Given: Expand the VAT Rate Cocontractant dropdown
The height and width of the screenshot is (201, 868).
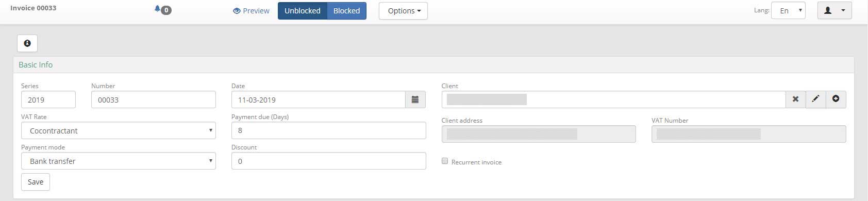Looking at the screenshot, I should (119, 130).
